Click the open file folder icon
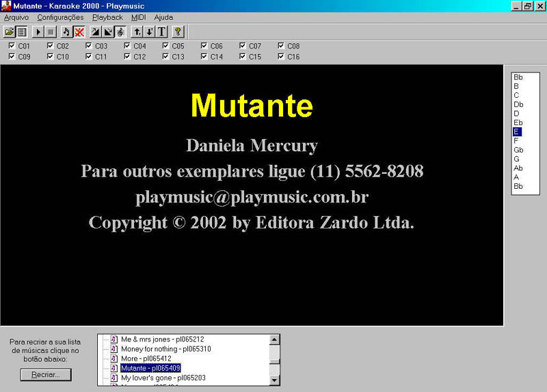The height and width of the screenshot is (392, 547). point(10,32)
